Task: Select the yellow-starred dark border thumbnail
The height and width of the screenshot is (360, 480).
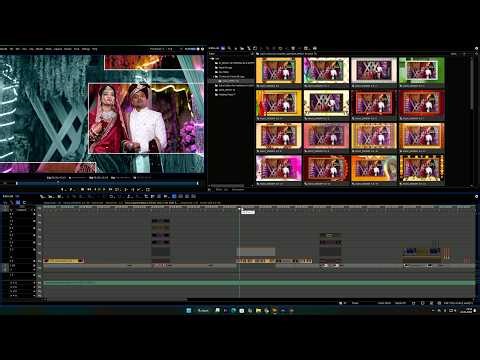Action: (421, 168)
